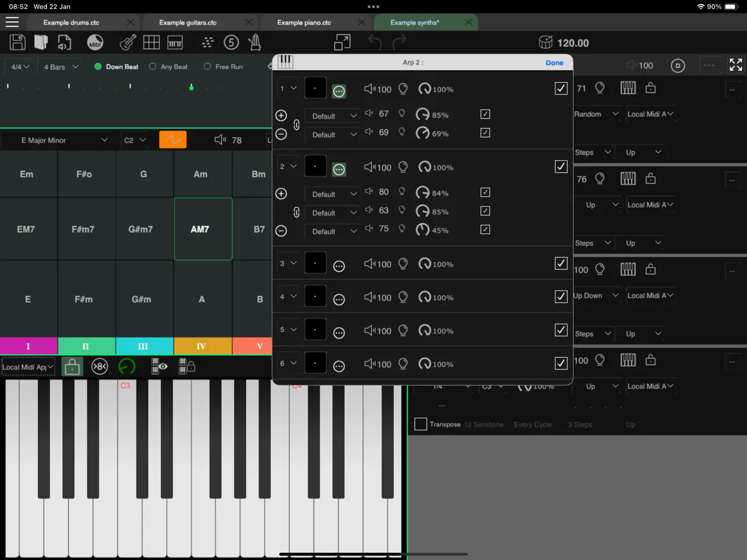747x560 pixels.
Task: Open the step dots pattern icon
Action: [207, 42]
